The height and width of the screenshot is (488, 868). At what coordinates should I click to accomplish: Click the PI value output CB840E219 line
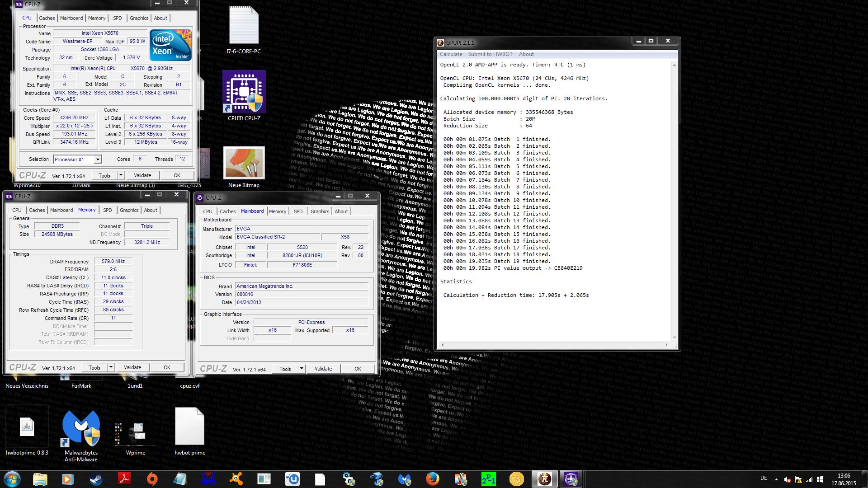(x=513, y=268)
